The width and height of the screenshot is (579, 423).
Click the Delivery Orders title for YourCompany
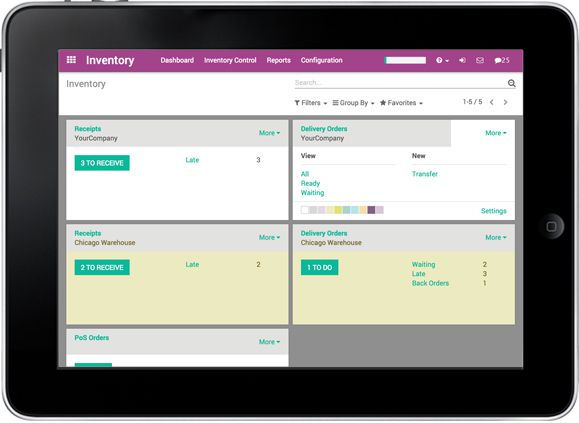324,128
